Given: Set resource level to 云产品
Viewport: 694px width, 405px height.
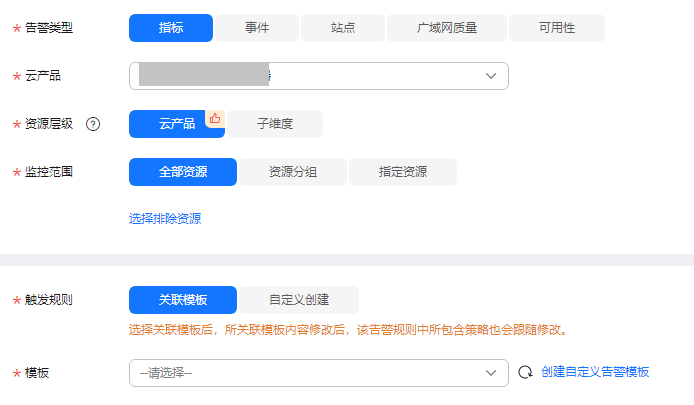Looking at the screenshot, I should (x=177, y=124).
